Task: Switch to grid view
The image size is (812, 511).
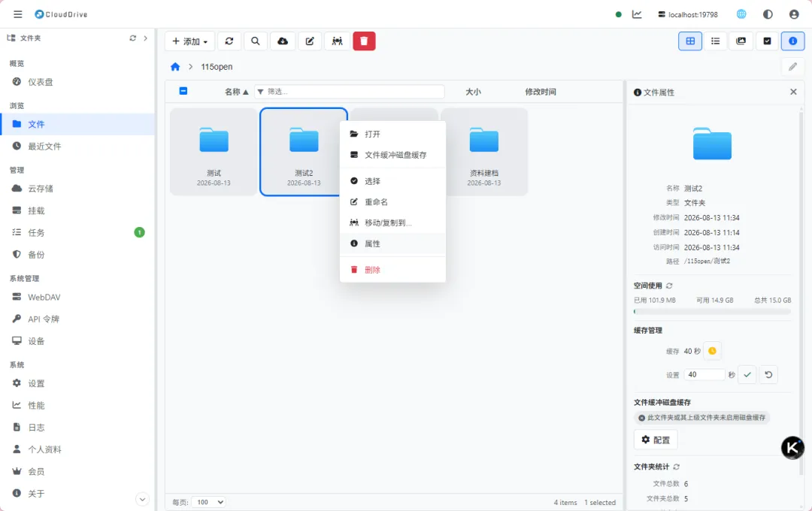Action: tap(690, 41)
